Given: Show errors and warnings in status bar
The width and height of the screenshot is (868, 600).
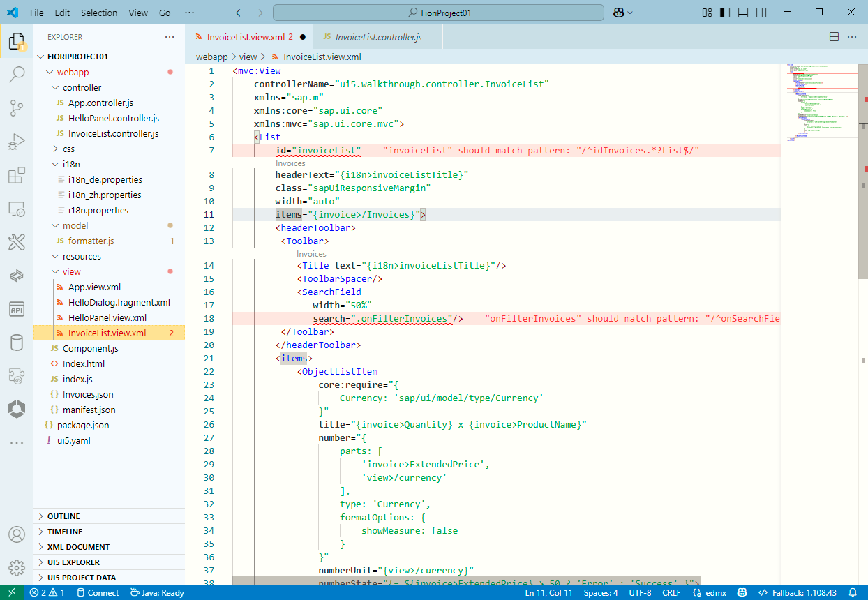Looking at the screenshot, I should point(47,592).
